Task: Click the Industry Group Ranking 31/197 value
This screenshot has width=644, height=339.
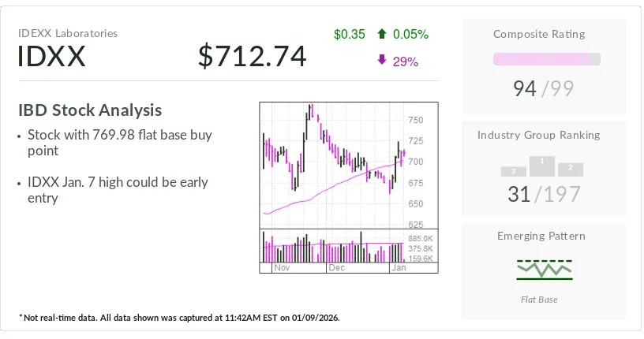Action: [x=545, y=194]
